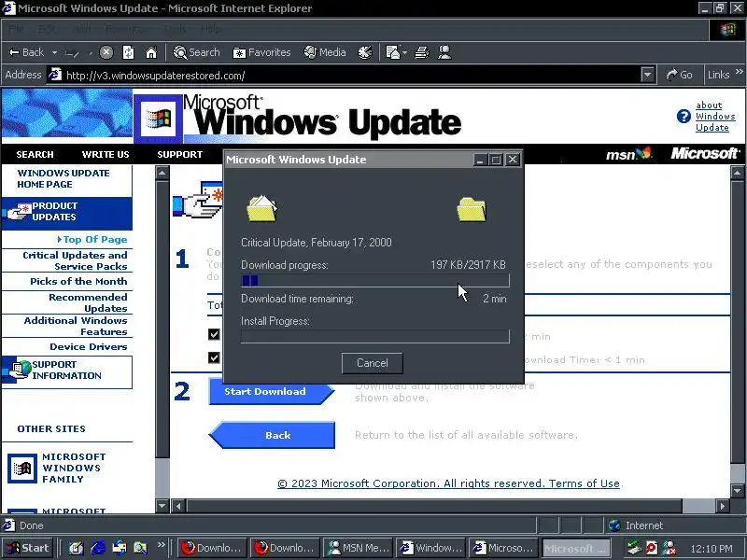Open the Edit menu
This screenshot has width=747, height=560.
(x=46, y=29)
